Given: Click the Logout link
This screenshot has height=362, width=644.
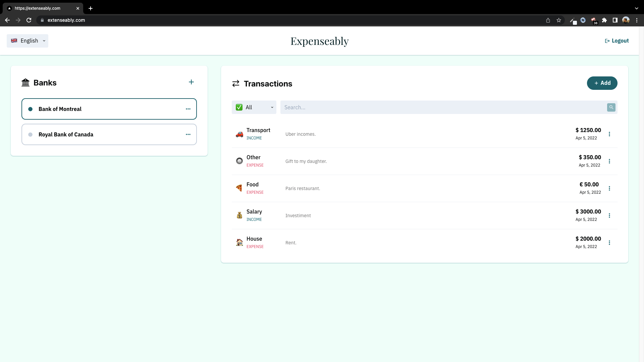Looking at the screenshot, I should point(620,41).
